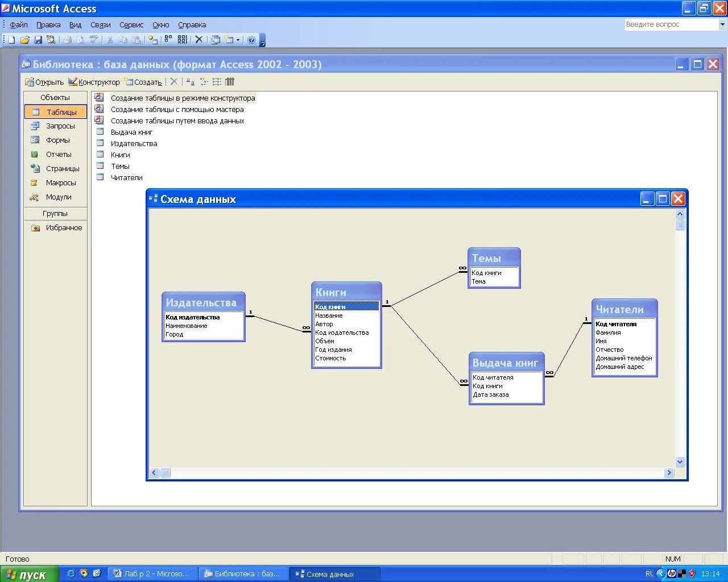
Task: Click Show Direct Relationships toolbar icon
Action: pyautogui.click(x=168, y=40)
